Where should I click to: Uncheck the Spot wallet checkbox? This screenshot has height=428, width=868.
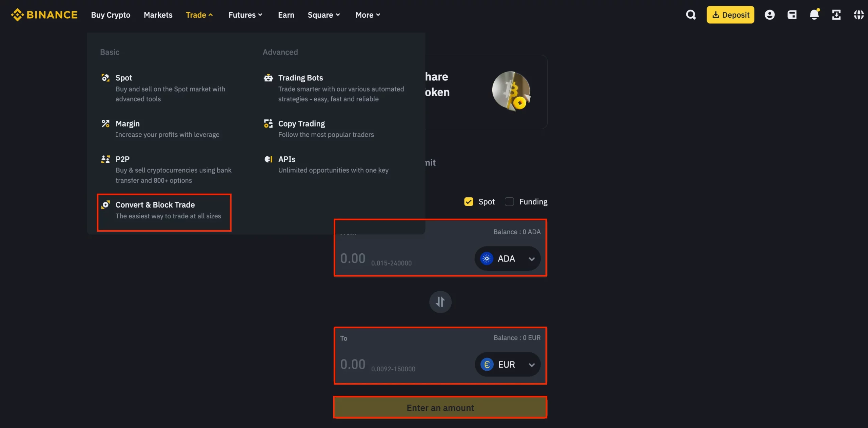[469, 202]
